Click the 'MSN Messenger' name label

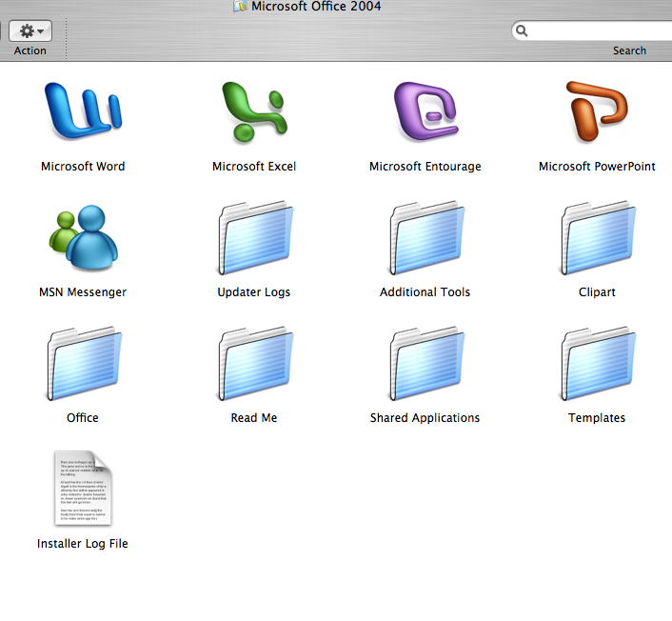point(83,292)
